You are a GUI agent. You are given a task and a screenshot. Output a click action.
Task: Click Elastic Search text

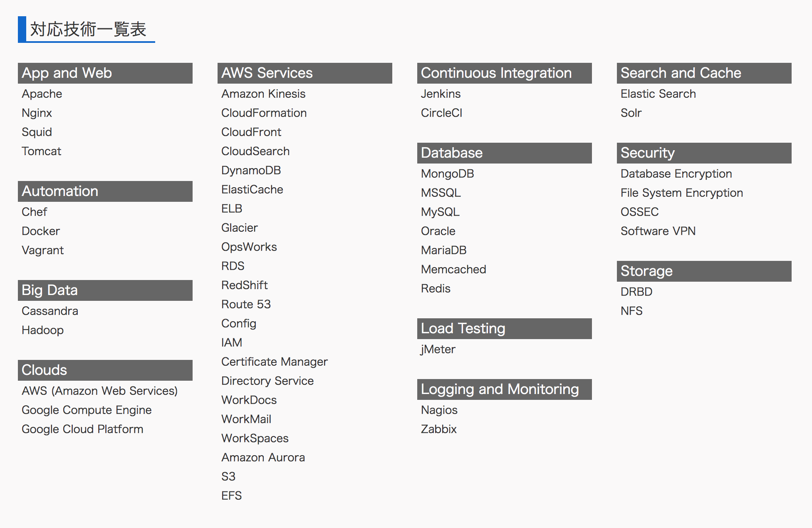[658, 94]
